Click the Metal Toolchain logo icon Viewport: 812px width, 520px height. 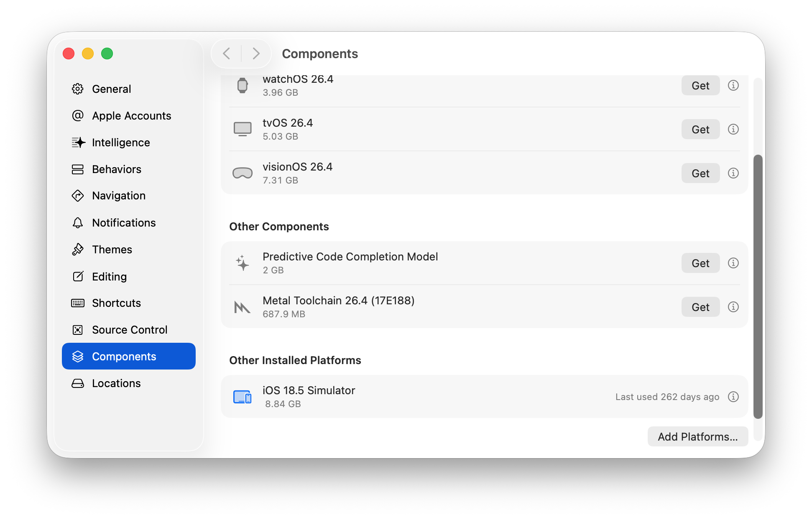[x=243, y=307]
